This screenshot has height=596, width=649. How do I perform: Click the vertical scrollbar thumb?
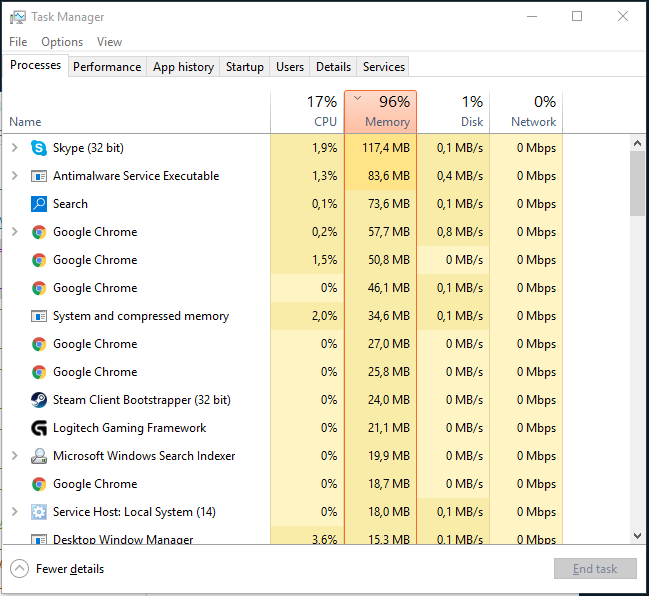click(637, 183)
